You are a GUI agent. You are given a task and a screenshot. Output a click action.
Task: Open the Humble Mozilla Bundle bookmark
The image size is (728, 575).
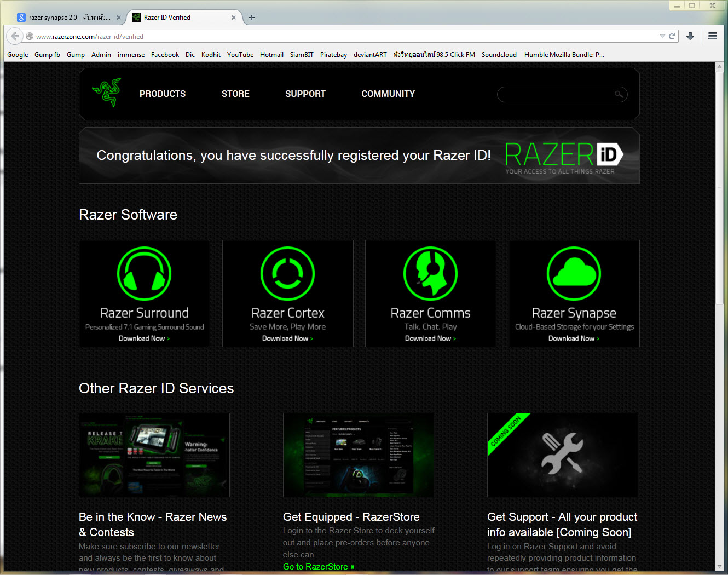(x=564, y=55)
